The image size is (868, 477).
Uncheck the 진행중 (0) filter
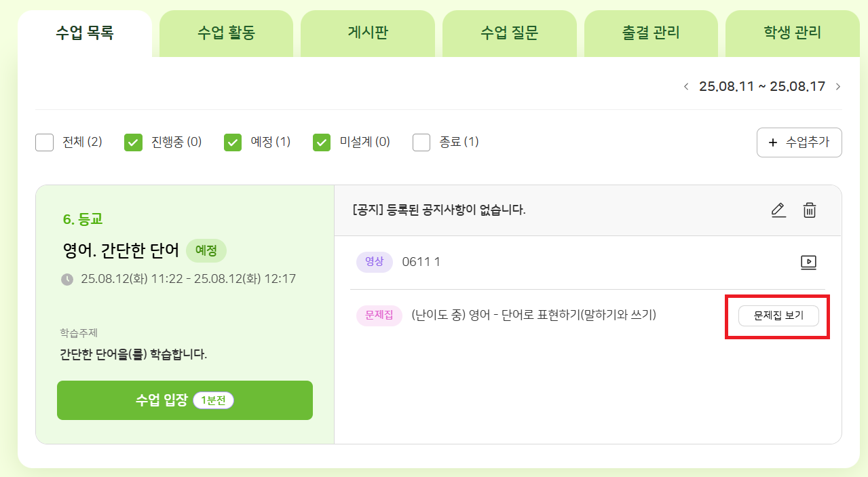[x=133, y=142]
